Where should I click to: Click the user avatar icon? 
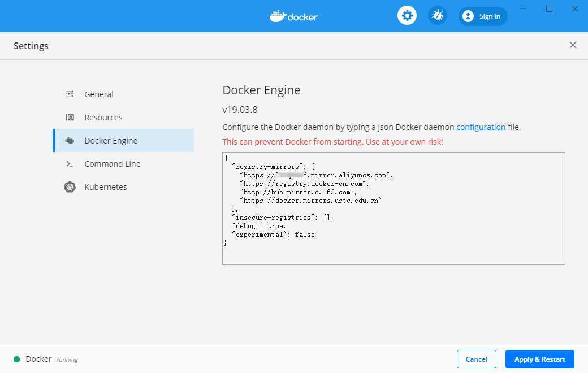pyautogui.click(x=468, y=16)
